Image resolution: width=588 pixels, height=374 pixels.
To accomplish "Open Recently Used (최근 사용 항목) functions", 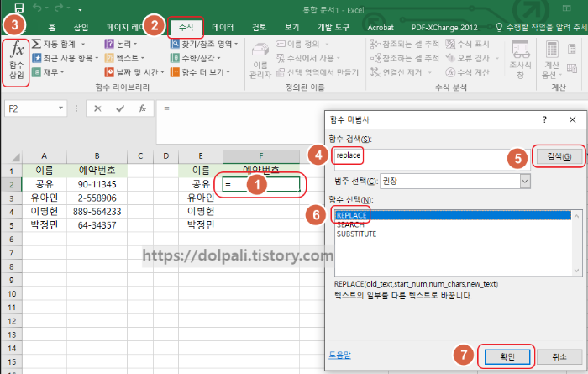I will pyautogui.click(x=66, y=58).
